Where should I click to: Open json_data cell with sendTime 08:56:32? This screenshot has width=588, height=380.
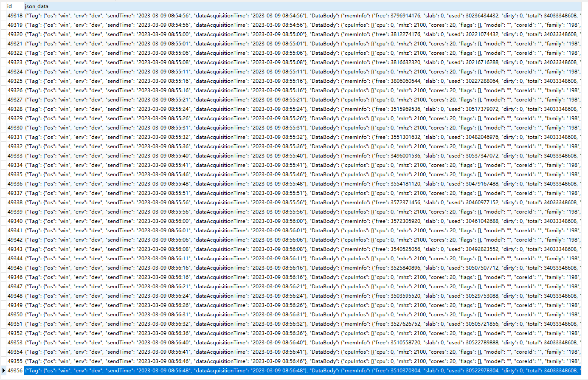302,324
